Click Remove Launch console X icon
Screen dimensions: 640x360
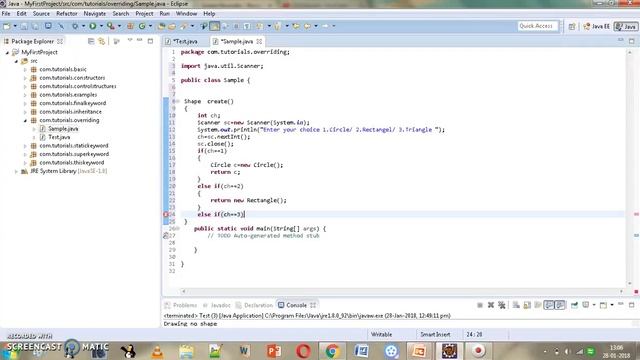pyautogui.click(x=491, y=305)
